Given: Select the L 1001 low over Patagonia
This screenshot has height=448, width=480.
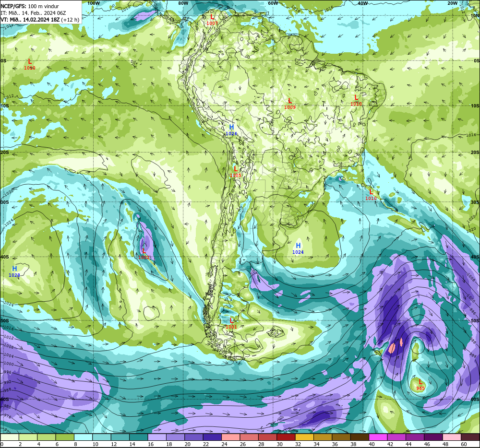Looking at the screenshot, I should [231, 323].
